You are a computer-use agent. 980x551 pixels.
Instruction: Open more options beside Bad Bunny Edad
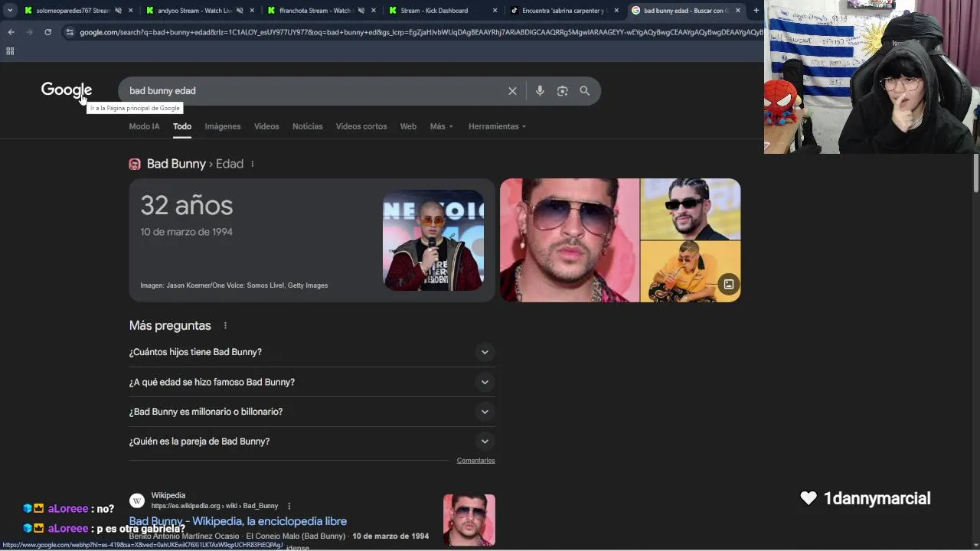(252, 164)
